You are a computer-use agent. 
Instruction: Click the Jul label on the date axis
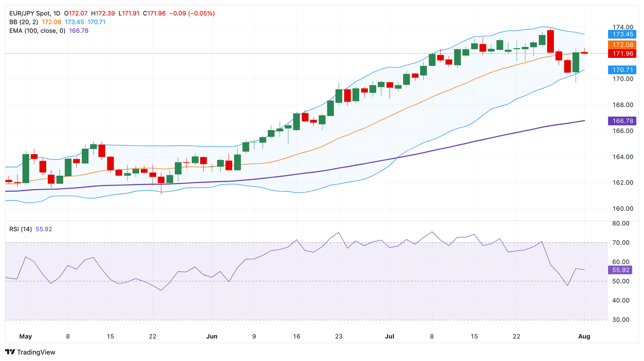[390, 337]
